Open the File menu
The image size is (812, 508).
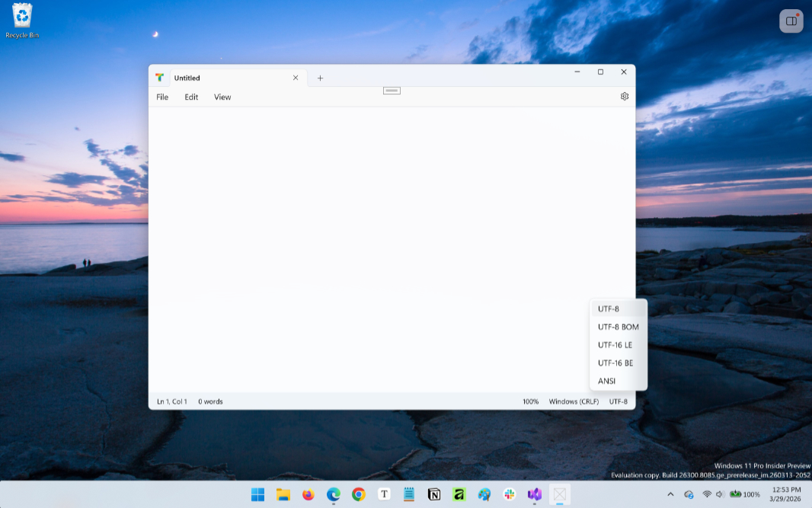(x=162, y=97)
